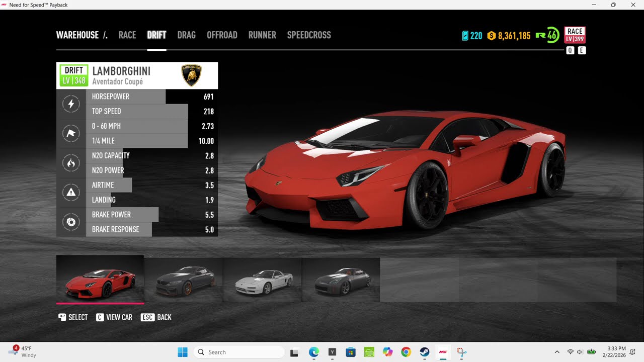
Task: Click the SELECT button prompt
Action: click(73, 317)
